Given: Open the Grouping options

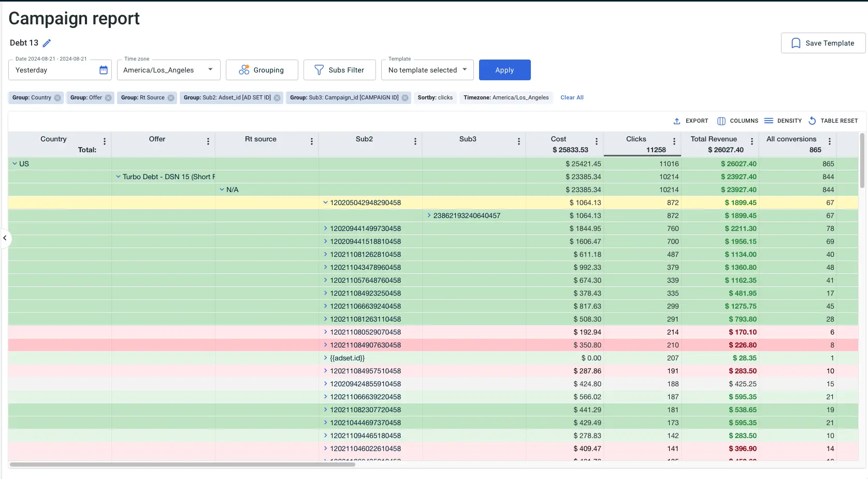Looking at the screenshot, I should pyautogui.click(x=262, y=70).
